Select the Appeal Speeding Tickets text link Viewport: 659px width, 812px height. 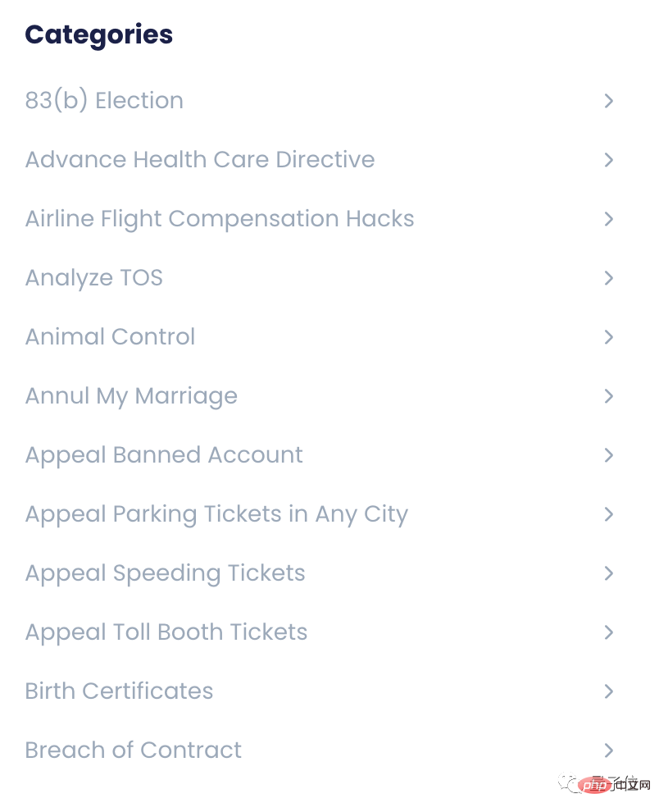(165, 573)
